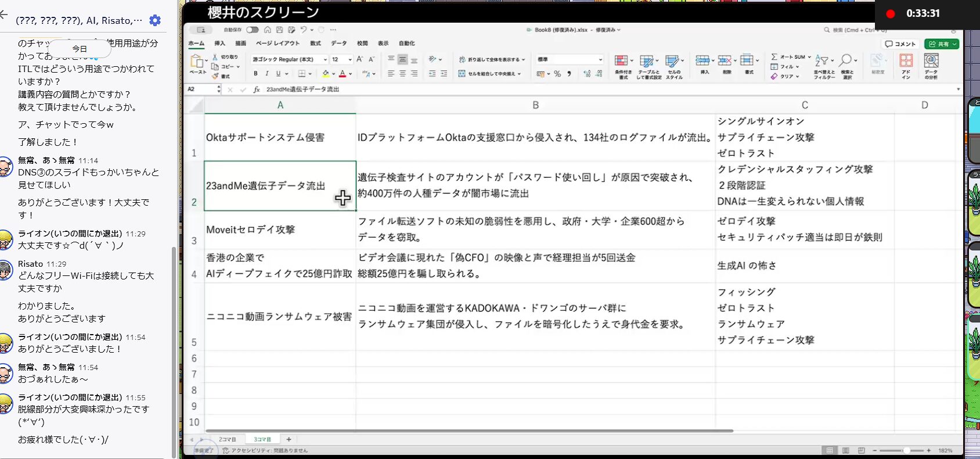Open the ページ レイアウト ribbon tab

pyautogui.click(x=278, y=44)
